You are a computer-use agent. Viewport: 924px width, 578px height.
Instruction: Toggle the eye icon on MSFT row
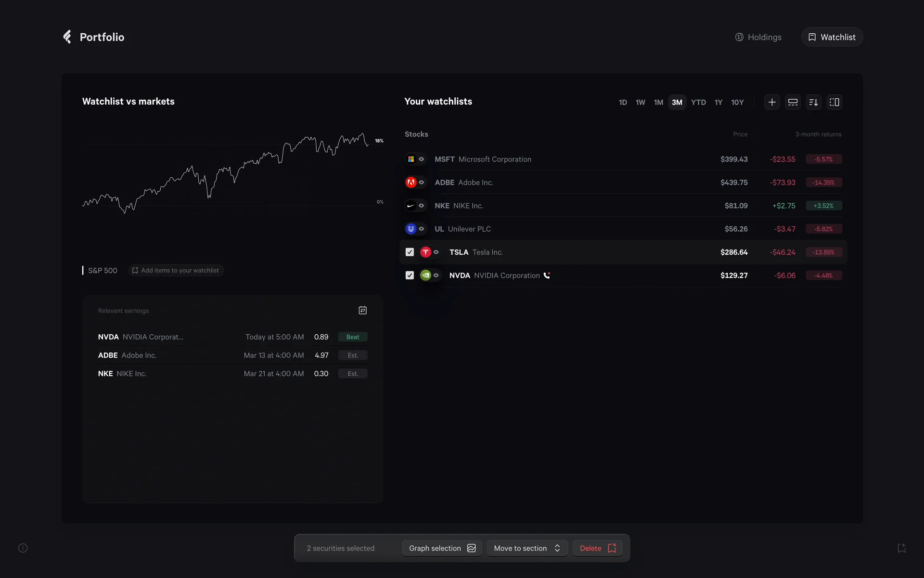tap(422, 159)
